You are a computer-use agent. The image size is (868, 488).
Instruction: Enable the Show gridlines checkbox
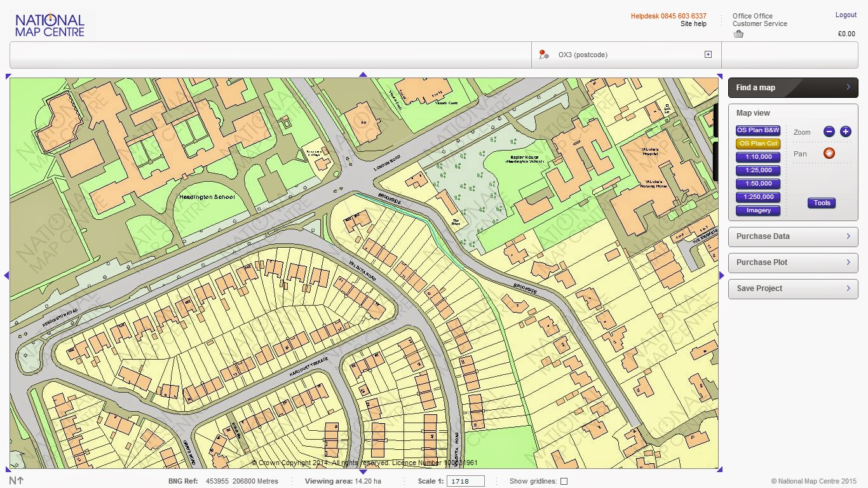pos(563,481)
